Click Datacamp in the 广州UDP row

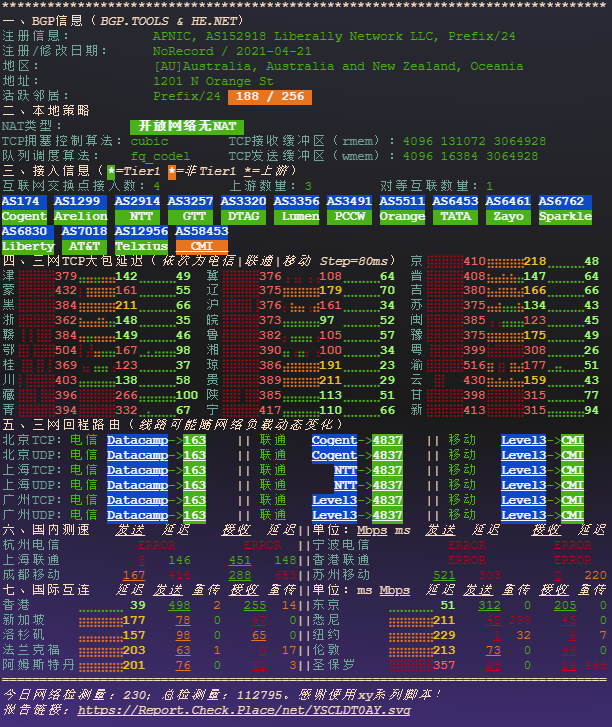tap(137, 515)
